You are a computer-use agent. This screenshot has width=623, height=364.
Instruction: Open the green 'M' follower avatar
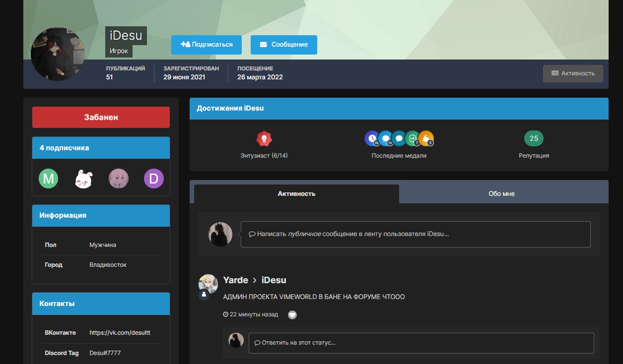[x=49, y=179]
